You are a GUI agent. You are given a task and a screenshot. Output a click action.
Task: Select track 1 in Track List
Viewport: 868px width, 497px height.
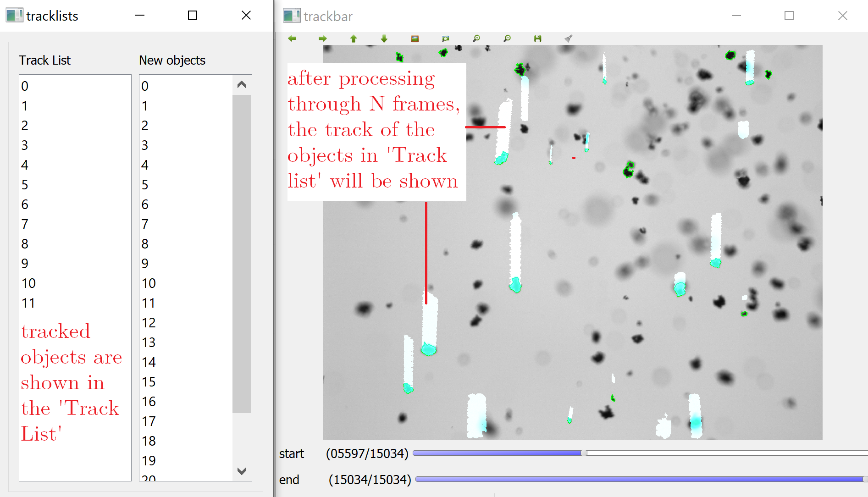[75, 105]
